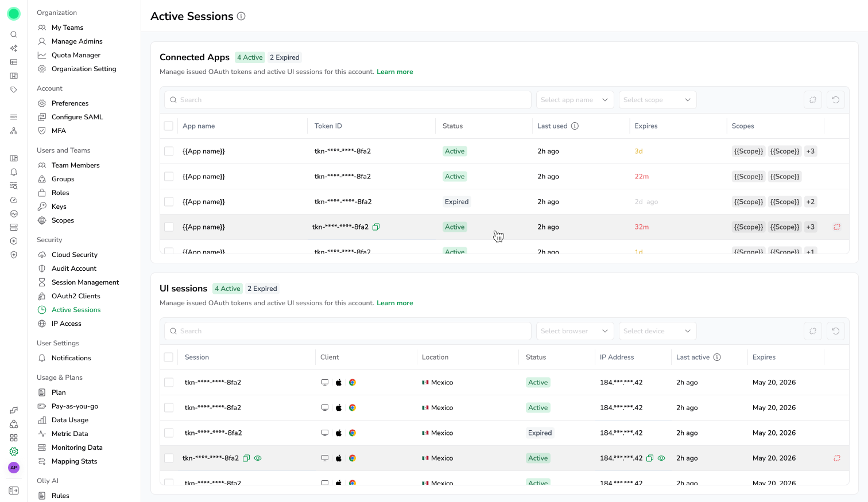Click the sparkle AI icon in left rail

[x=14, y=48]
